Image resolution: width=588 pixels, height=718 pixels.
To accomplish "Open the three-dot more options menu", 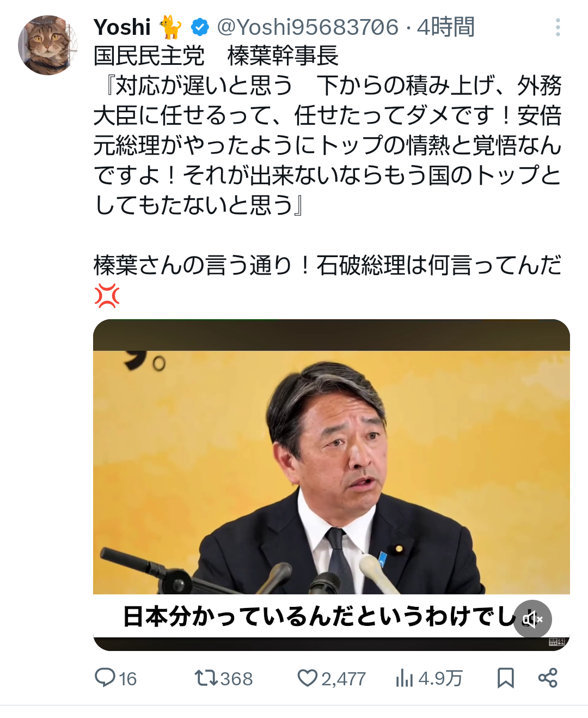I will tap(558, 27).
